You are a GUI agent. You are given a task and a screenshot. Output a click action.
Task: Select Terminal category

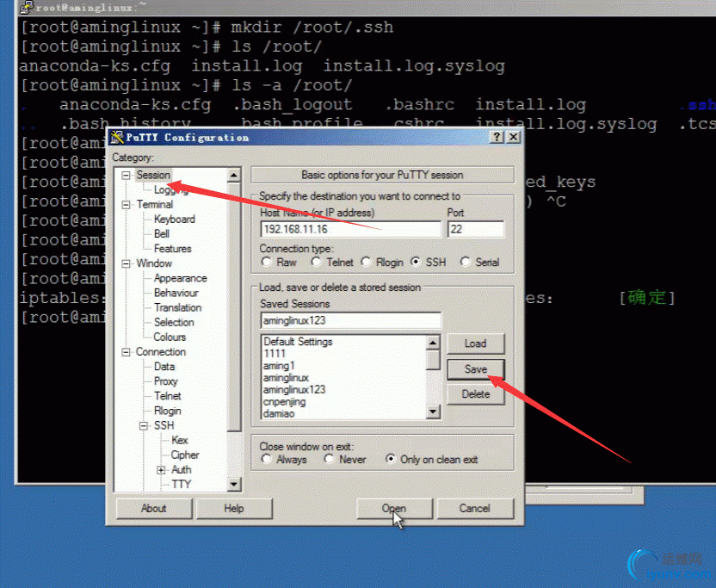tap(154, 204)
